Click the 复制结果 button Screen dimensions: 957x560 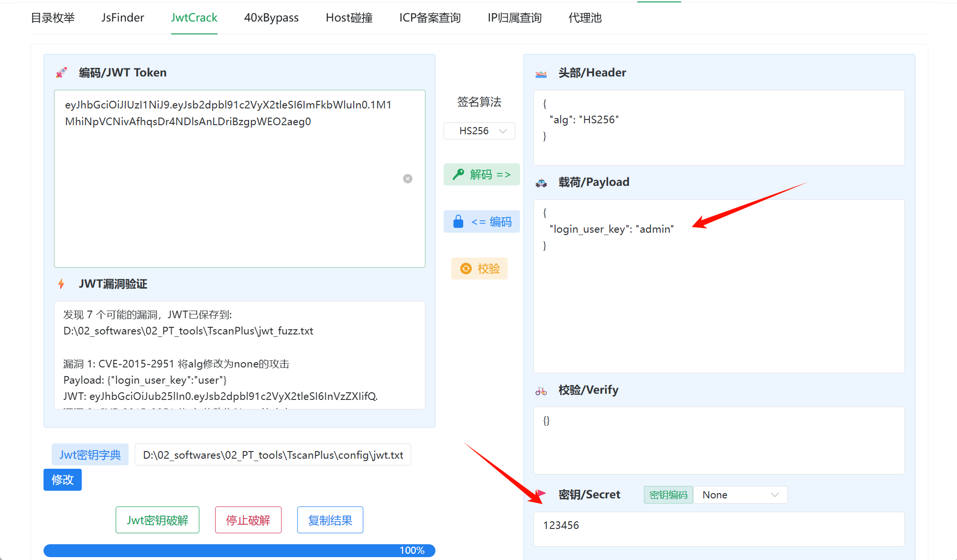330,520
